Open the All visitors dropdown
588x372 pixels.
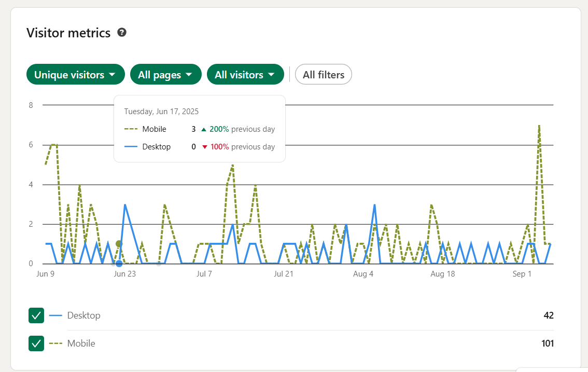click(245, 74)
